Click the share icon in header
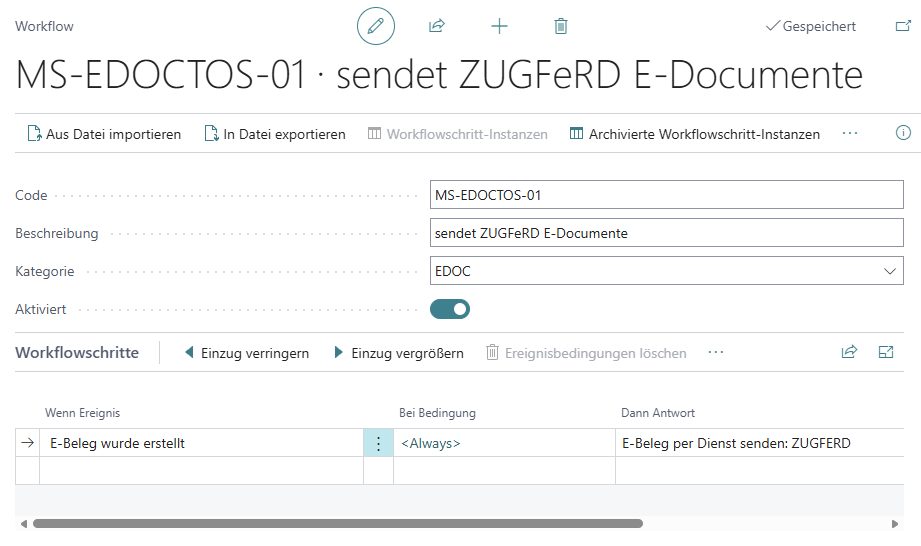 point(437,26)
